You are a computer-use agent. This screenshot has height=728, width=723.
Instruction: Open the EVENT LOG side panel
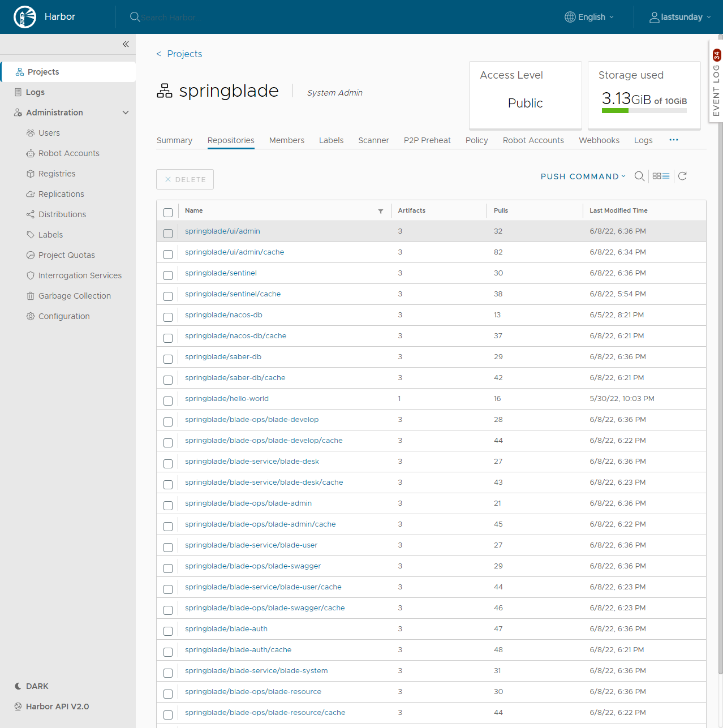coord(716,82)
